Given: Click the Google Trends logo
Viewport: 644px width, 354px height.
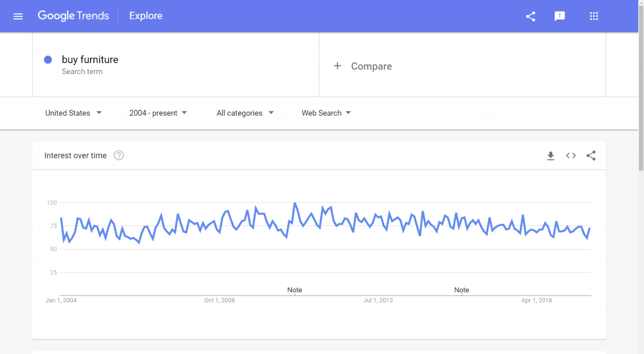Looking at the screenshot, I should click(73, 16).
